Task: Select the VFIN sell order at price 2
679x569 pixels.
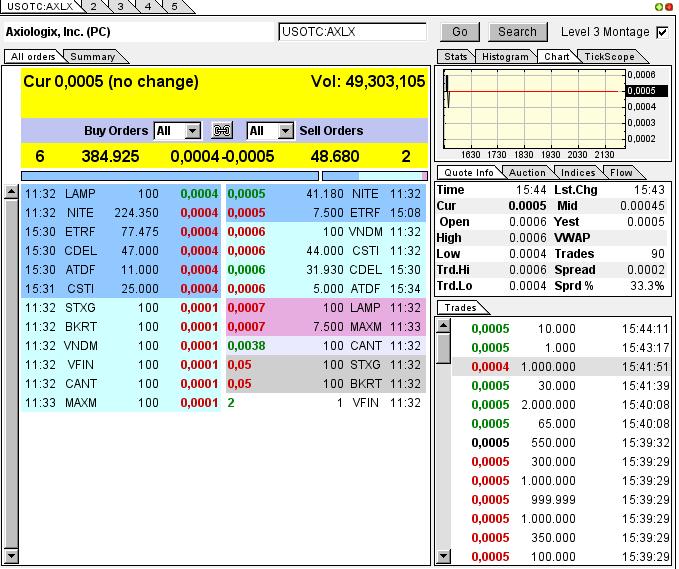Action: [326, 403]
